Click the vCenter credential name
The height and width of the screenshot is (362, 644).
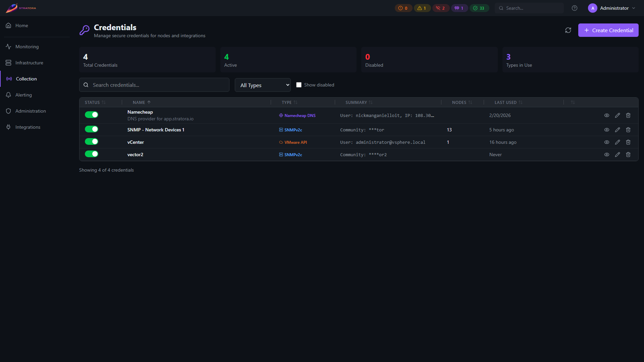[x=136, y=142]
